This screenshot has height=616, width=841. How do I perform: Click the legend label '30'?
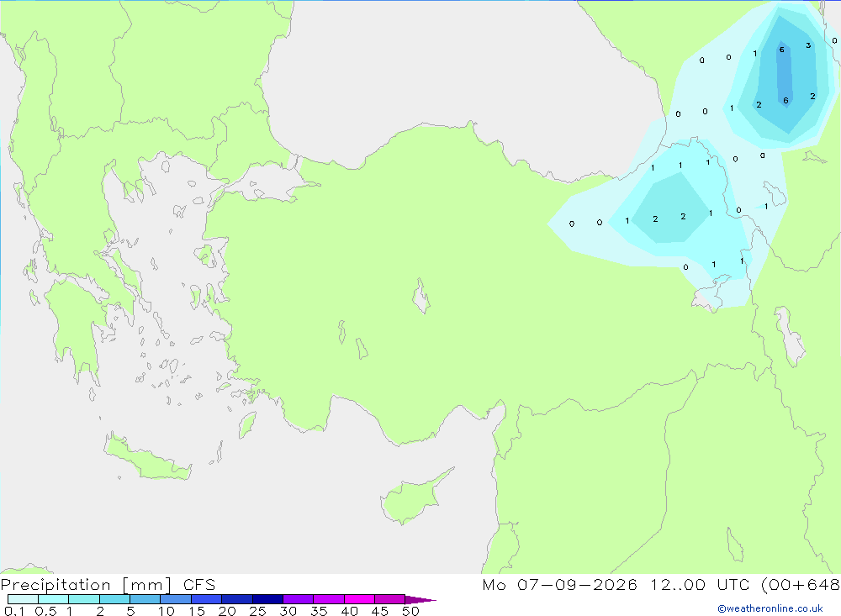(288, 611)
